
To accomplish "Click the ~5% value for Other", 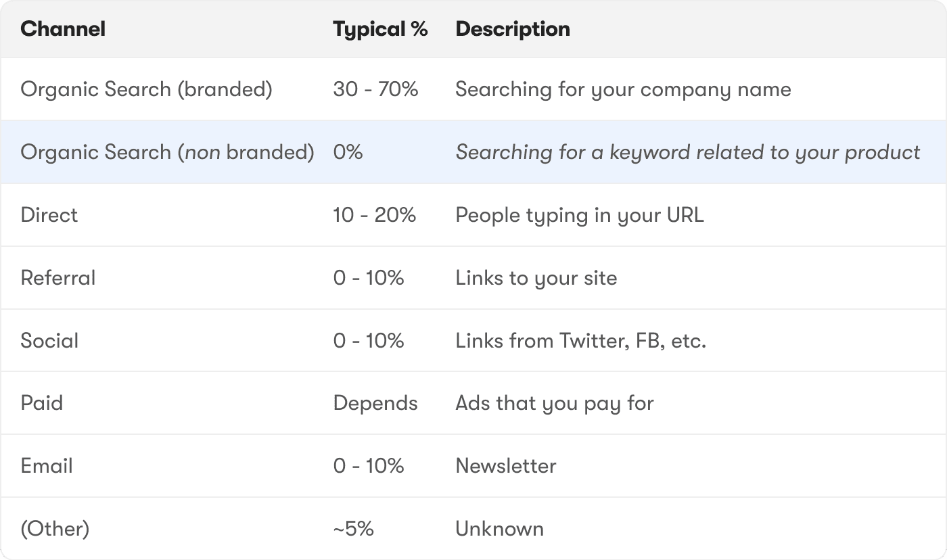I will [353, 528].
